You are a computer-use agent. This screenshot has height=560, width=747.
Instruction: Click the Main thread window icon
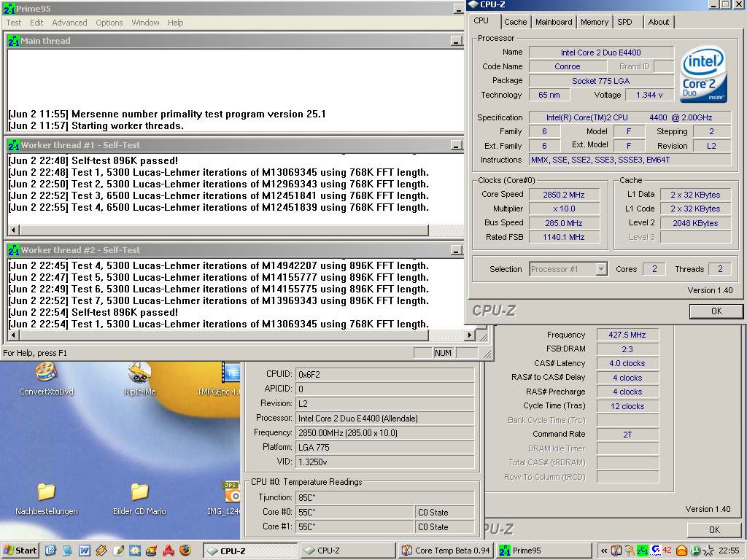pos(13,41)
